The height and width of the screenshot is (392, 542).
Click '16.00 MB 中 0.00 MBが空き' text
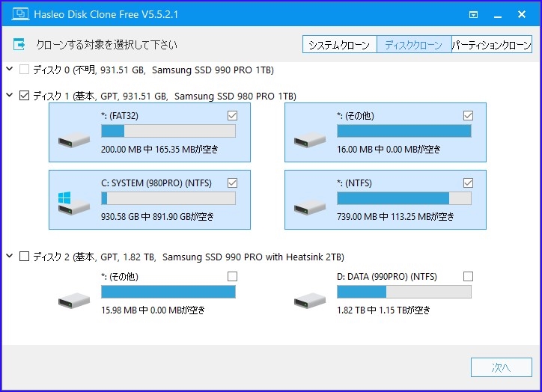coord(389,149)
